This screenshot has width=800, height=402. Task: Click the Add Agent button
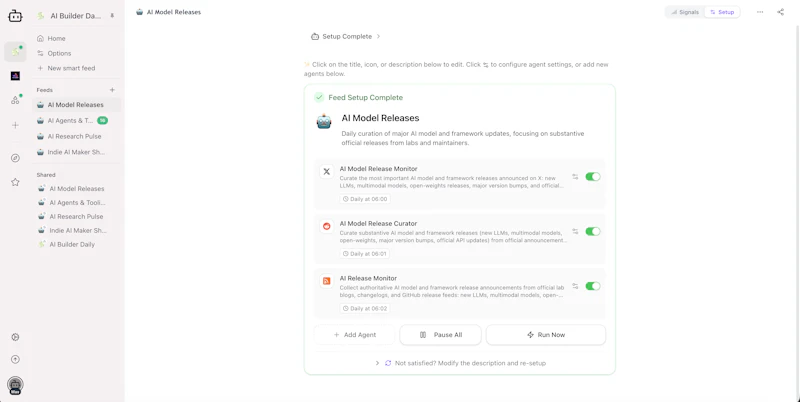(x=355, y=335)
